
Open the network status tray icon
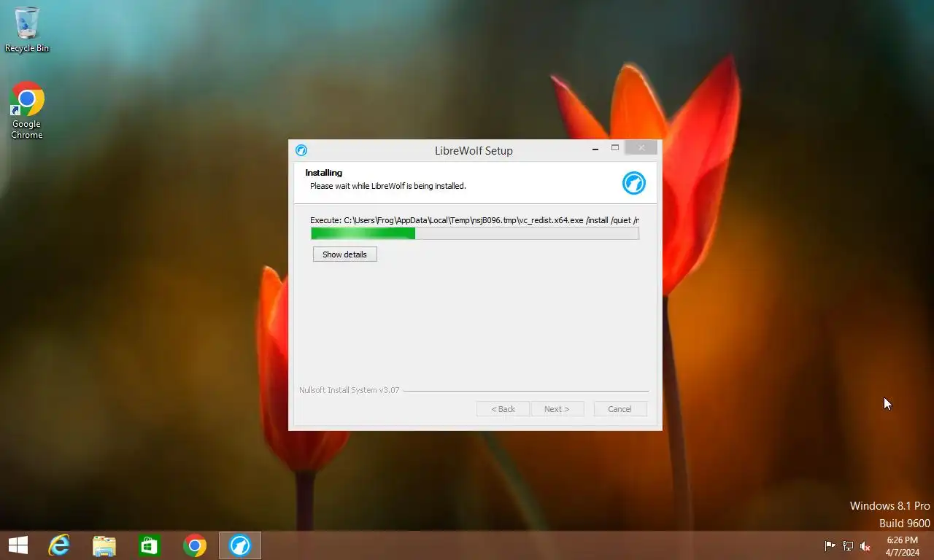tap(848, 545)
